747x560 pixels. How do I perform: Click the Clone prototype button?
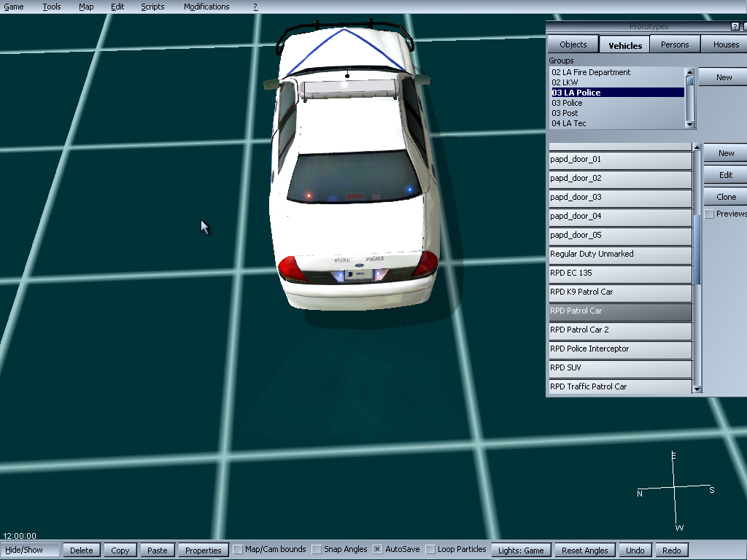[726, 197]
